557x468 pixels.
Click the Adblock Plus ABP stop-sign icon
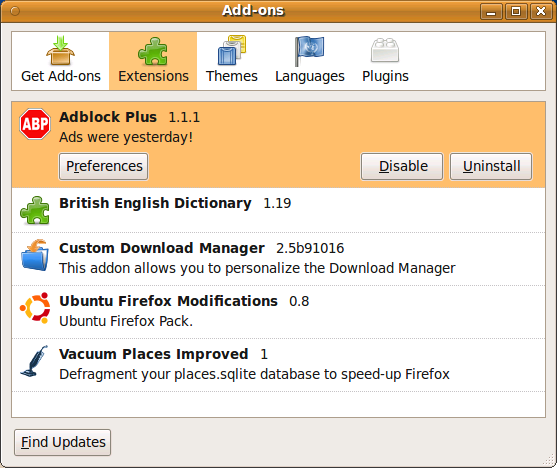coord(35,124)
